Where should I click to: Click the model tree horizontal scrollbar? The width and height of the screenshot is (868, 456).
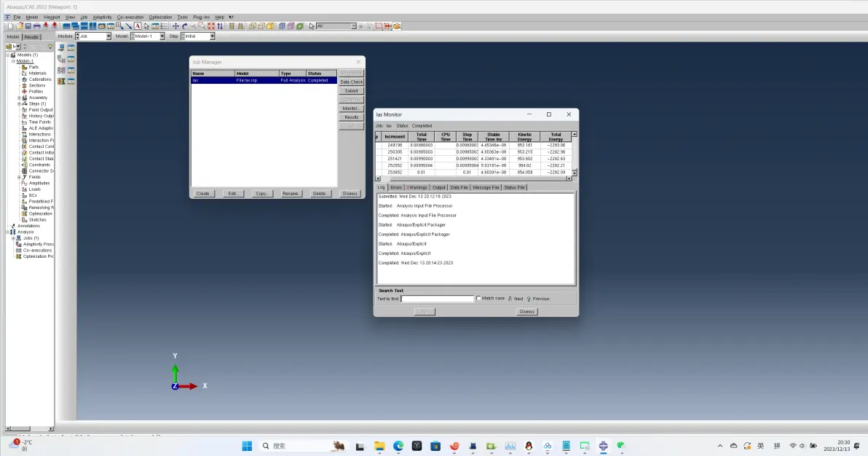[x=29, y=428]
